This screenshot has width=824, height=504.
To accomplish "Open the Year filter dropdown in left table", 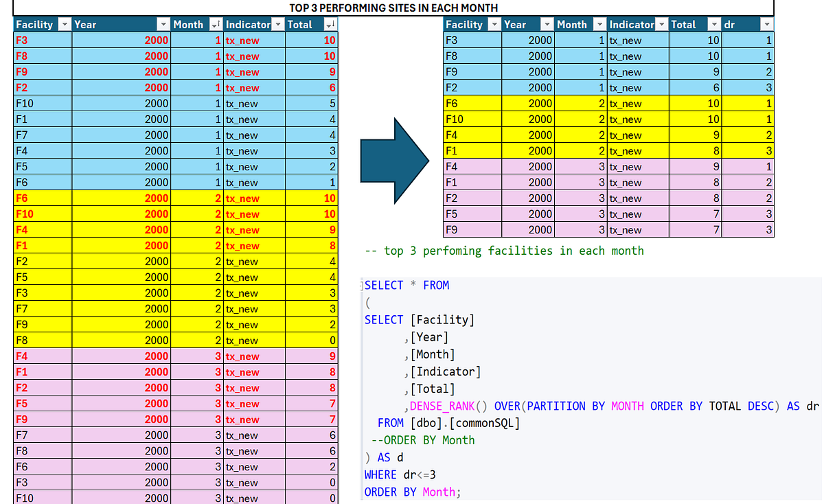I will (x=164, y=24).
